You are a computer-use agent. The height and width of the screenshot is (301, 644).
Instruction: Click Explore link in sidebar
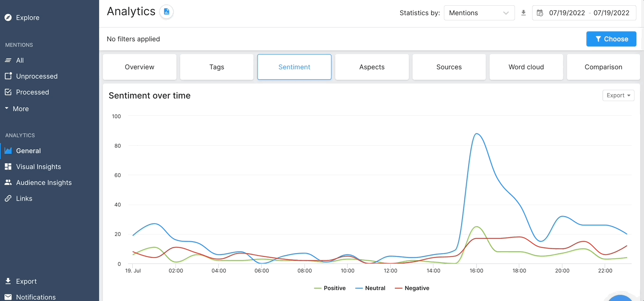pos(28,18)
